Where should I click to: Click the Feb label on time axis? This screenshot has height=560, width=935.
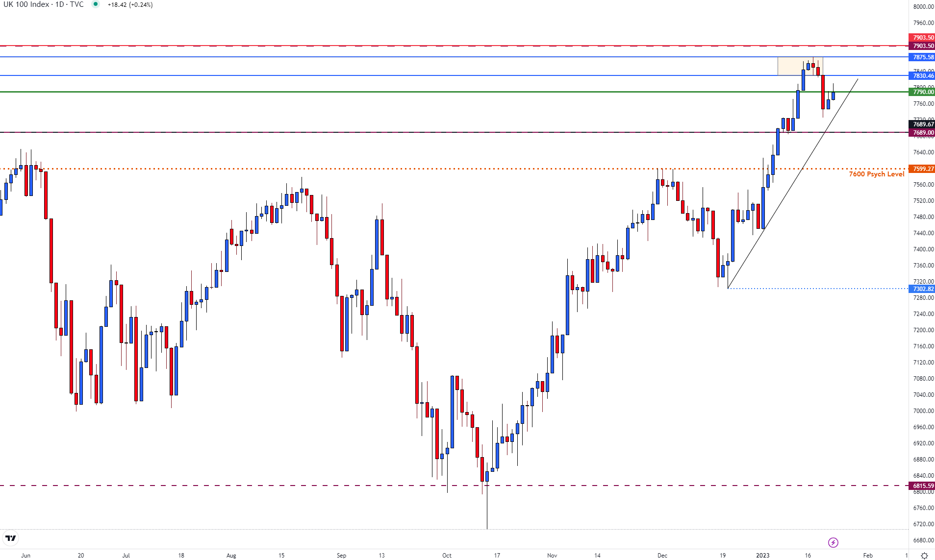(x=868, y=556)
